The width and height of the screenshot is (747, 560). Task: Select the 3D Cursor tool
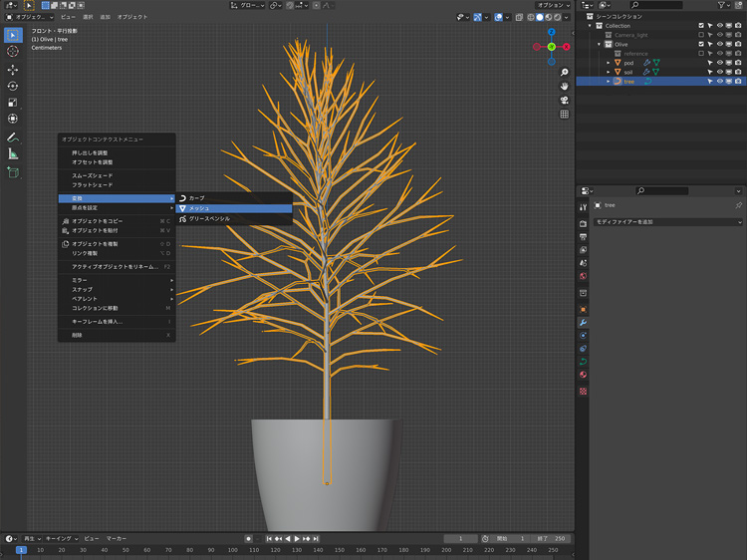13,51
